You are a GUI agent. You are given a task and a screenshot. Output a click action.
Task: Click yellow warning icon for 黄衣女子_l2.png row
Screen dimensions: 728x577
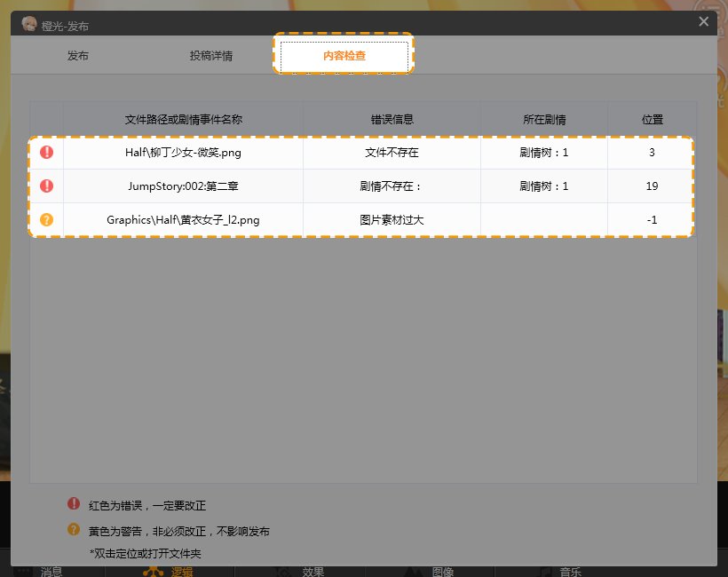(47, 219)
